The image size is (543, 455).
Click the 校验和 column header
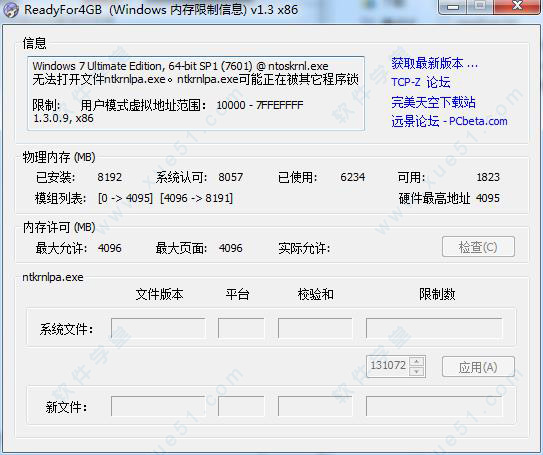coord(315,294)
